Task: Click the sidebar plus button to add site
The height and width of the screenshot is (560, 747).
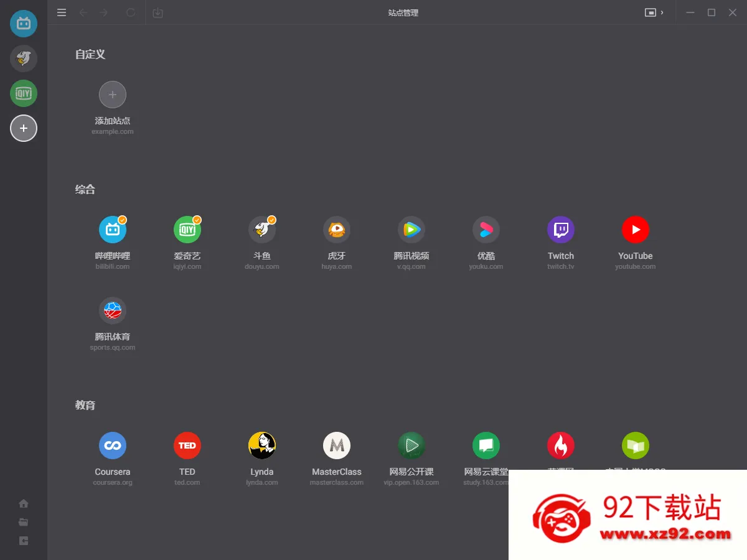Action: pos(24,128)
